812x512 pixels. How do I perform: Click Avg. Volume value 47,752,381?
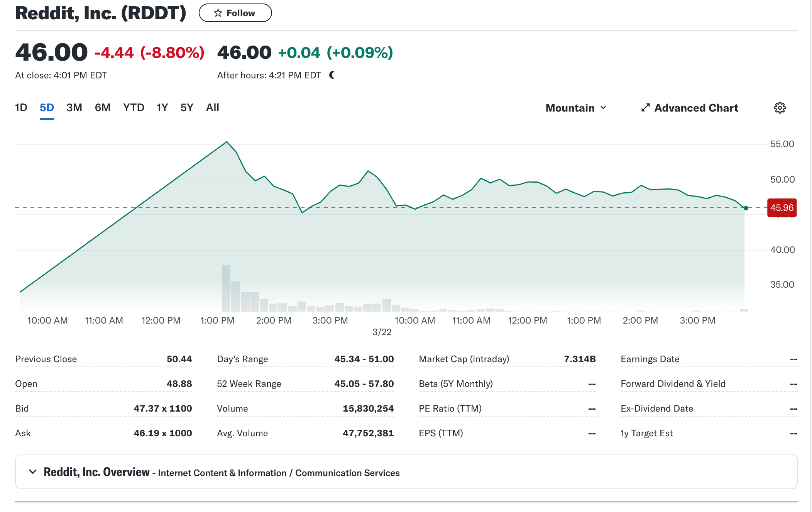click(368, 433)
